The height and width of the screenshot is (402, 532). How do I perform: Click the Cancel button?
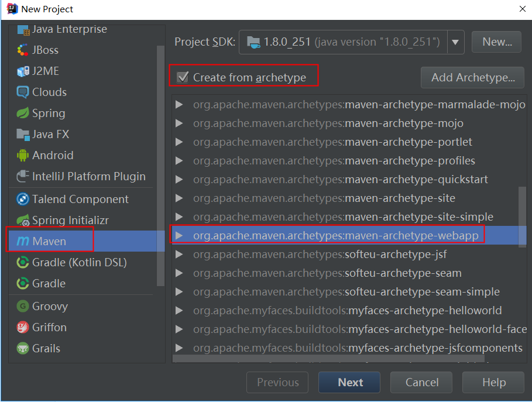coord(421,382)
